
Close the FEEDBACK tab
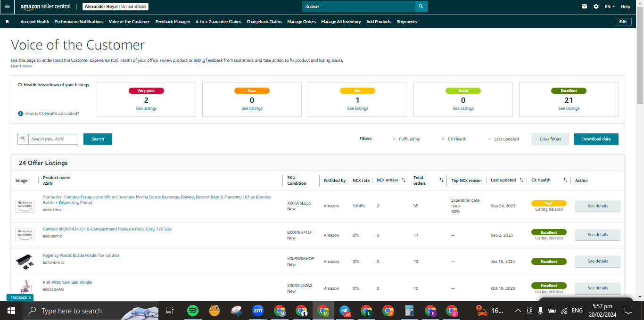(x=30, y=298)
